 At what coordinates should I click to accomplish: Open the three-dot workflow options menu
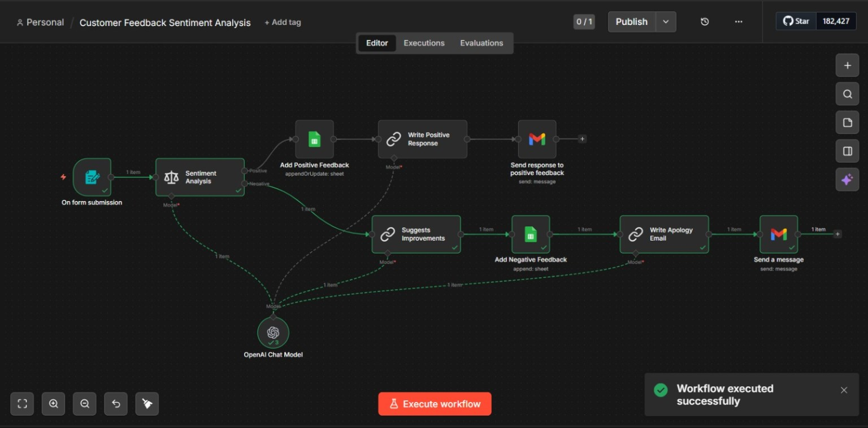tap(739, 22)
